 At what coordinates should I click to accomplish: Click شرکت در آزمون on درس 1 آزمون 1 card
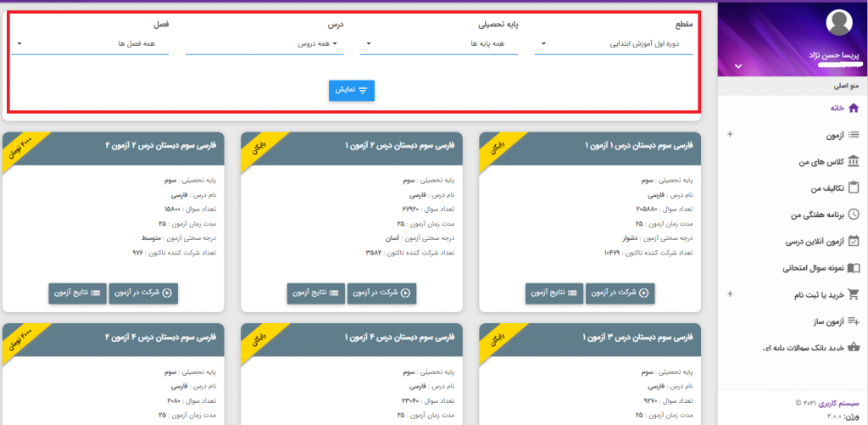coord(620,294)
